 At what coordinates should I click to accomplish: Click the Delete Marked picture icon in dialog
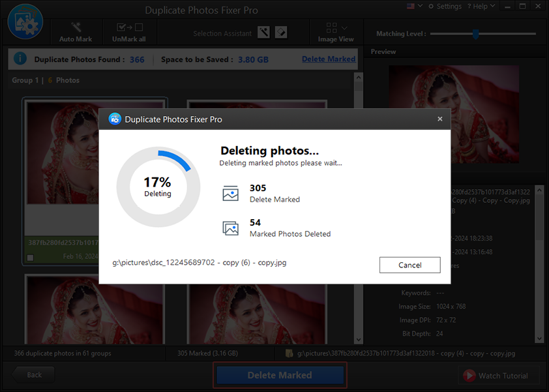tap(230, 193)
